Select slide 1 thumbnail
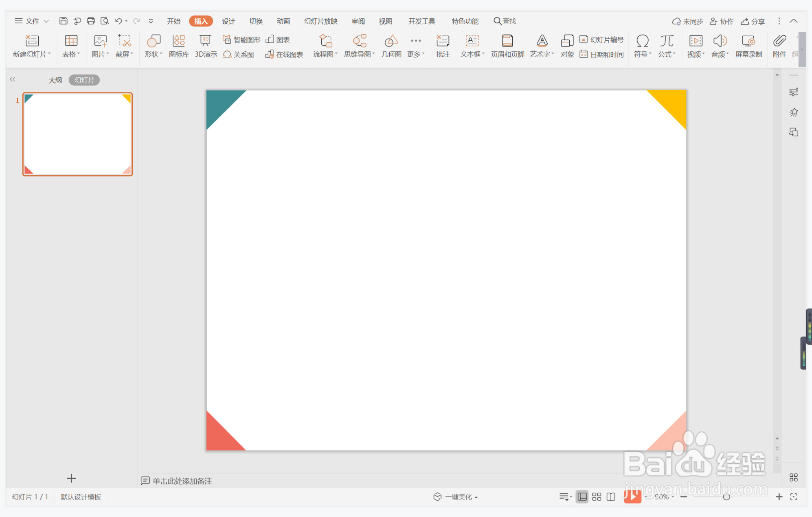Image resolution: width=812 pixels, height=517 pixels. click(x=77, y=134)
